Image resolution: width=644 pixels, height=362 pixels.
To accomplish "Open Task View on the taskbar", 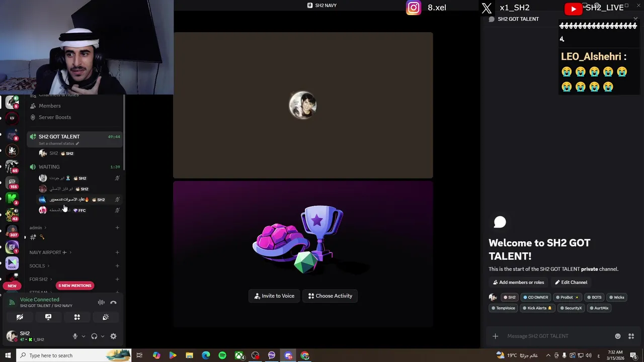I will [x=139, y=355].
